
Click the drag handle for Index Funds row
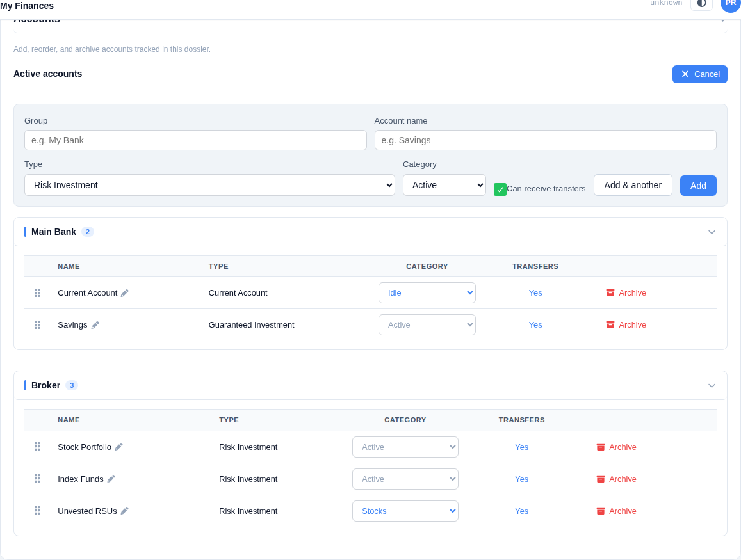coord(37,479)
